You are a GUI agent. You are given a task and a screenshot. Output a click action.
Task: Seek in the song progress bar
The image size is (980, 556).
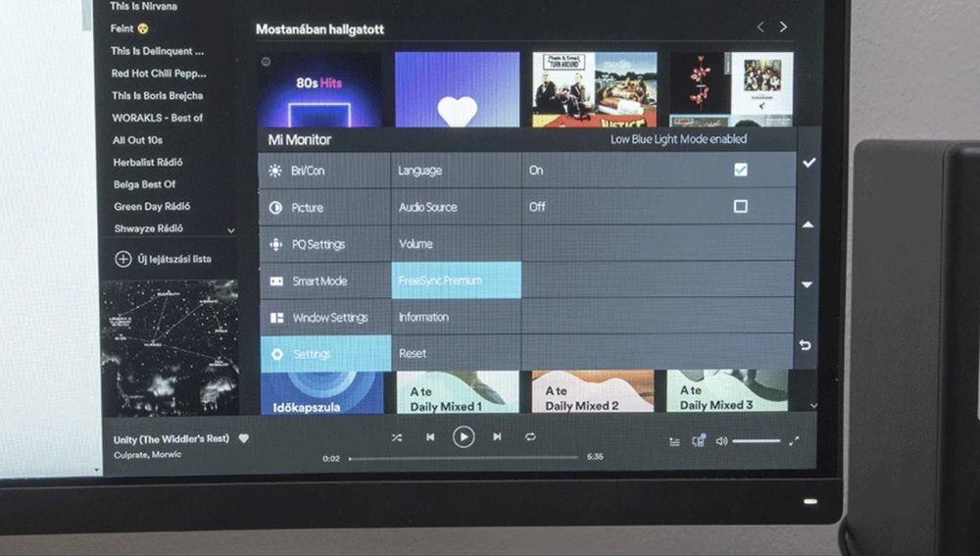click(464, 458)
